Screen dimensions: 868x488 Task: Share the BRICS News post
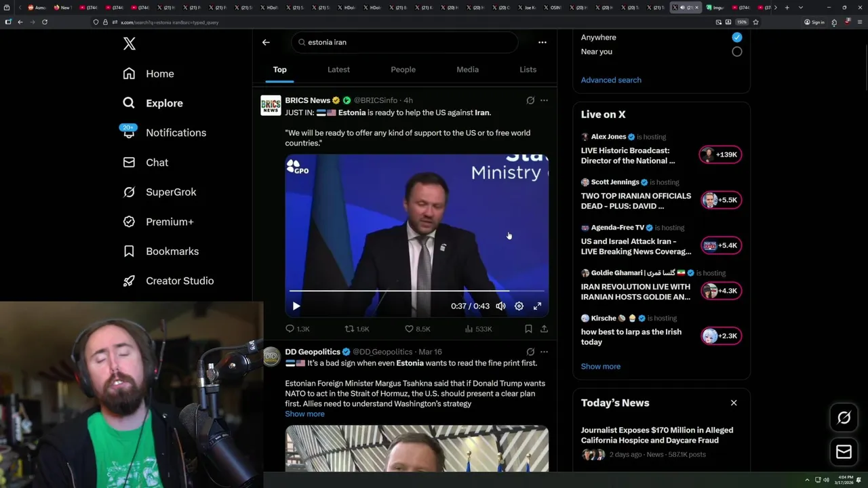pos(544,329)
